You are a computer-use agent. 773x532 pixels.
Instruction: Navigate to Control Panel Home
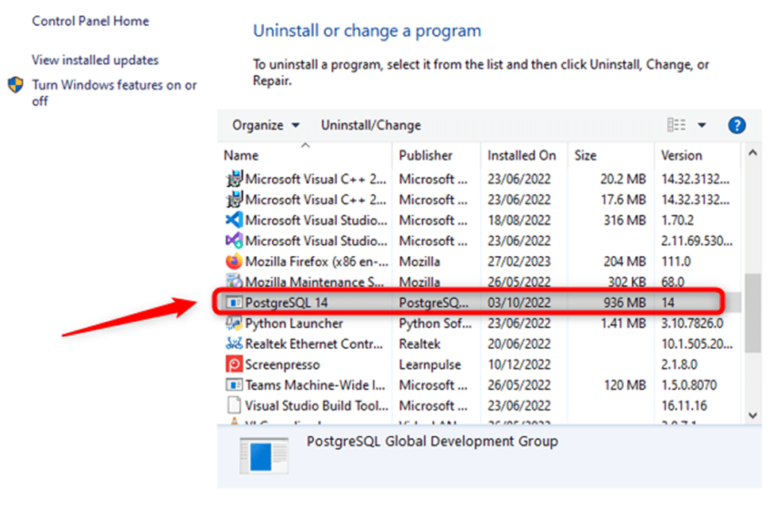tap(90, 21)
